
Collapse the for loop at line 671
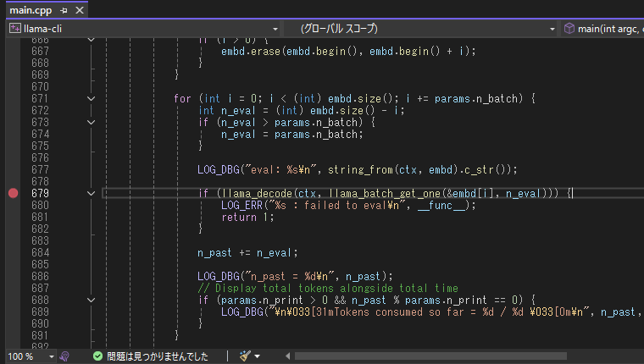92,99
